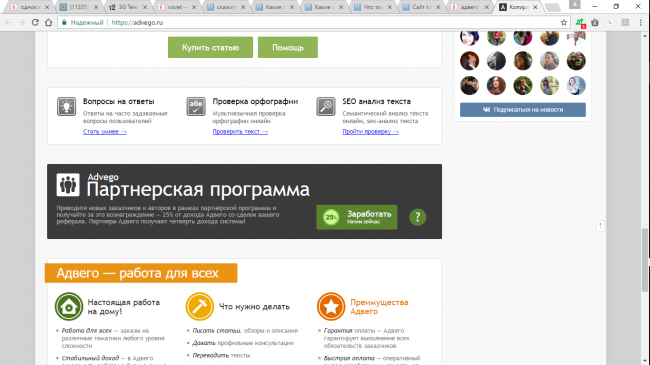Click the browser forward arrow
This screenshot has height=365, width=650.
click(x=22, y=22)
